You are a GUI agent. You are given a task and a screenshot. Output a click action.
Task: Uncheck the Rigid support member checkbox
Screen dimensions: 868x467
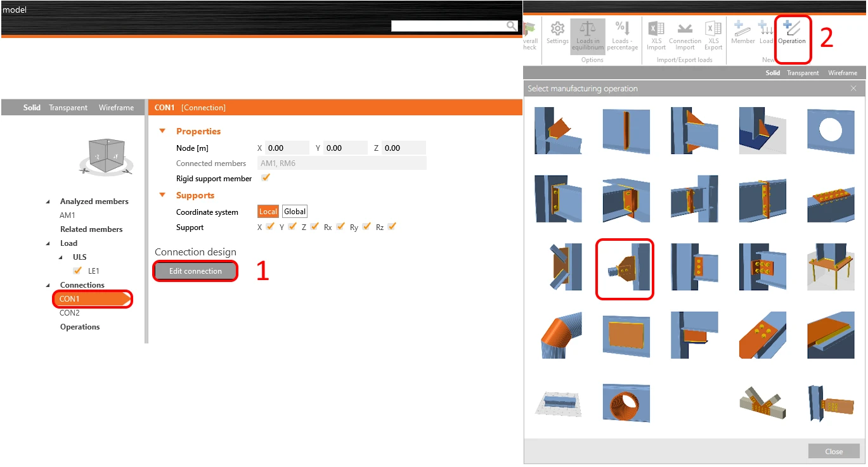click(266, 178)
